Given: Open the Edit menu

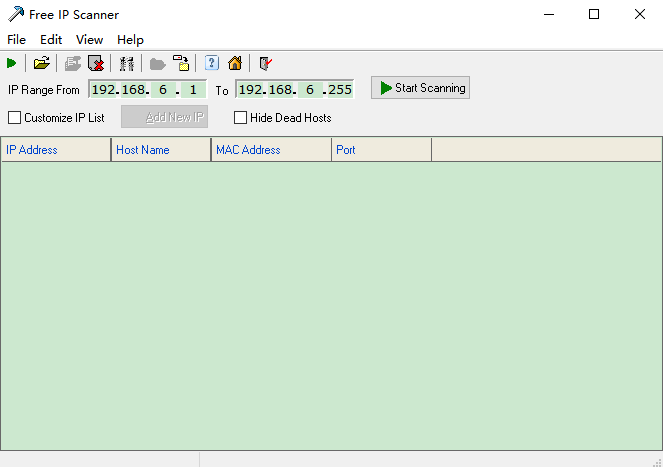Looking at the screenshot, I should click(x=51, y=40).
